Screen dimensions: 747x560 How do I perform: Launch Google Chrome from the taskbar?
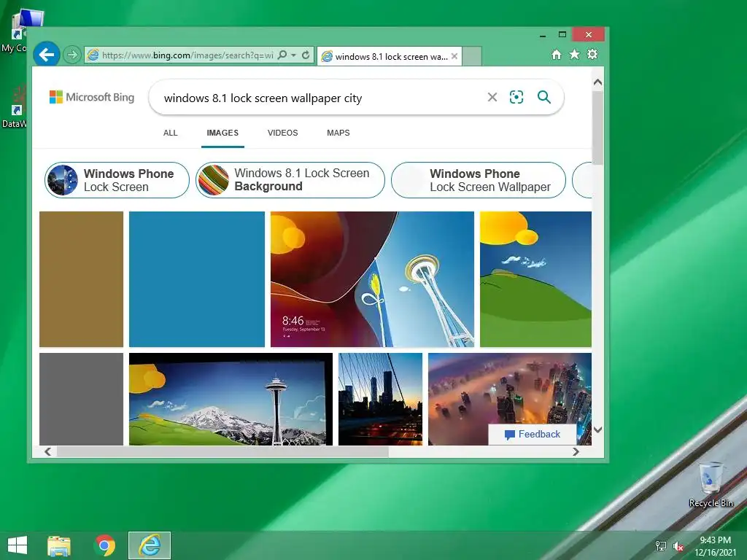click(105, 545)
